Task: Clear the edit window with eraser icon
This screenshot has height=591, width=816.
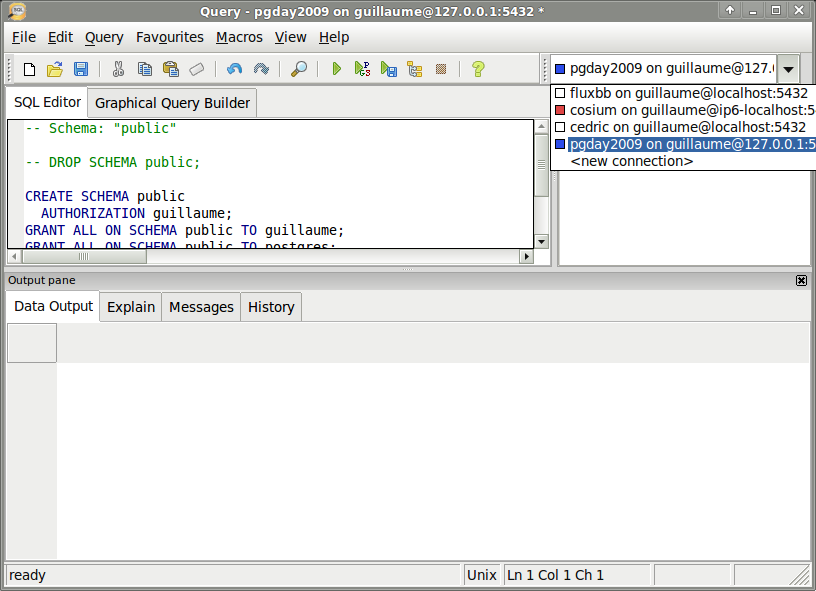Action: pos(197,69)
